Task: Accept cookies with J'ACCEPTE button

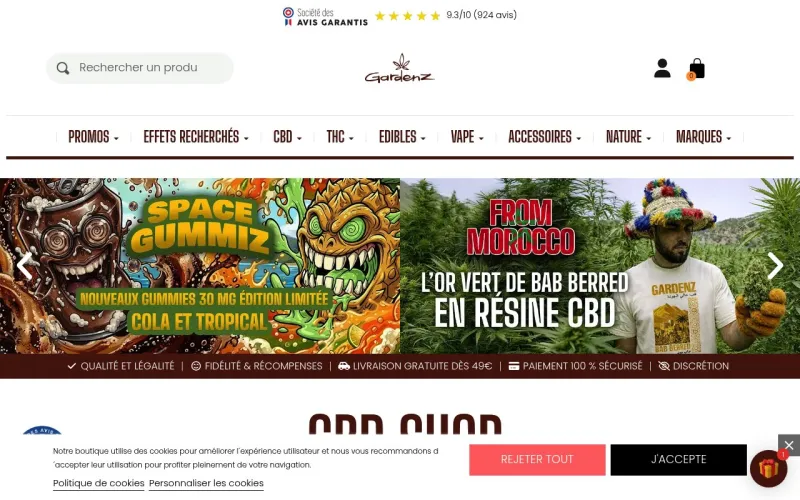Action: tap(679, 460)
